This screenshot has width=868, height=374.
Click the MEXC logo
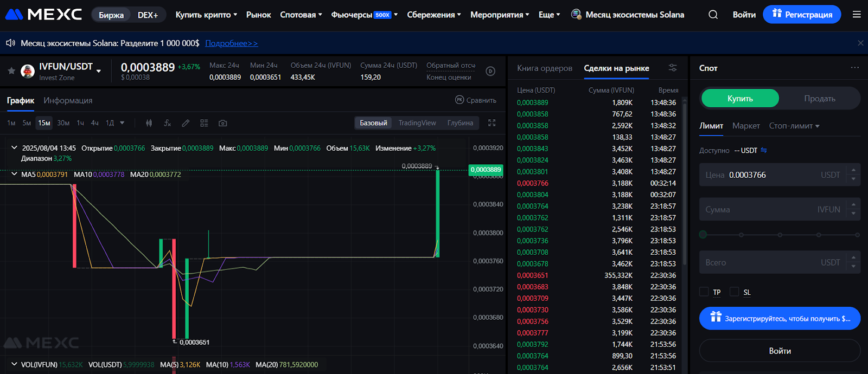point(43,15)
